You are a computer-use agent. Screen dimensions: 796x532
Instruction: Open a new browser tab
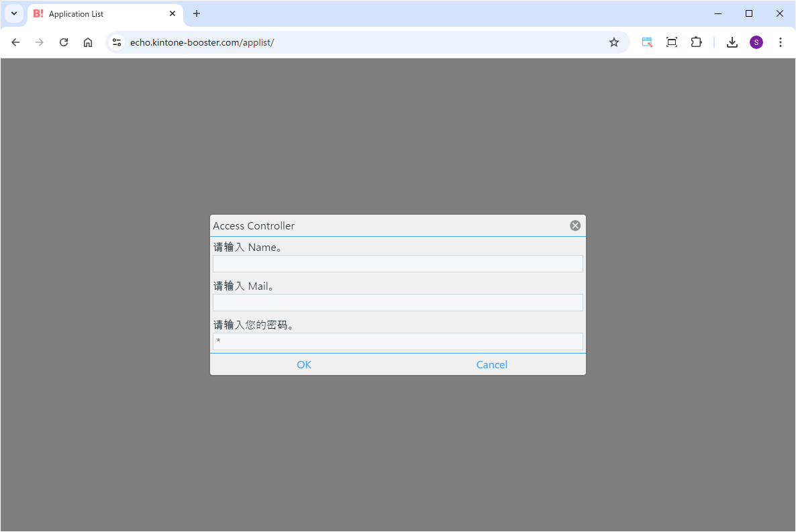click(197, 13)
